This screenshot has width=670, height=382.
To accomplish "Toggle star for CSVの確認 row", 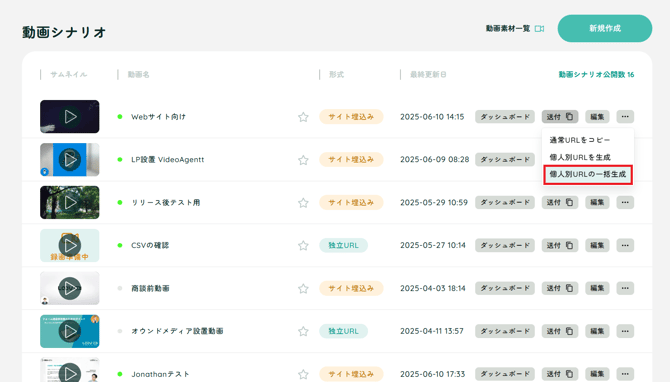I will pos(303,245).
